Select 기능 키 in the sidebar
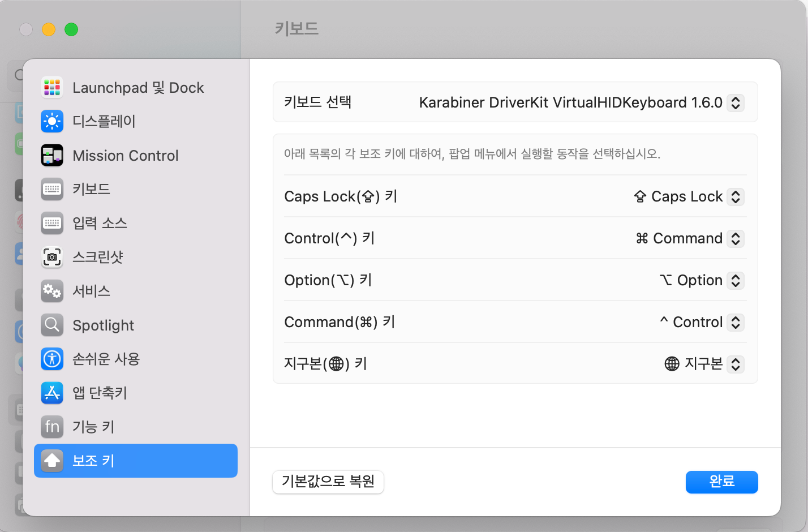The height and width of the screenshot is (532, 808). [x=136, y=427]
